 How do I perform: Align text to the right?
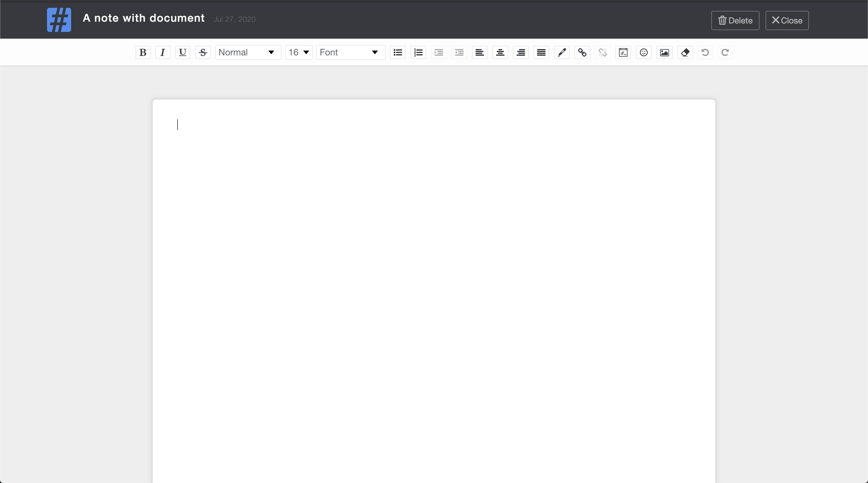tap(521, 52)
